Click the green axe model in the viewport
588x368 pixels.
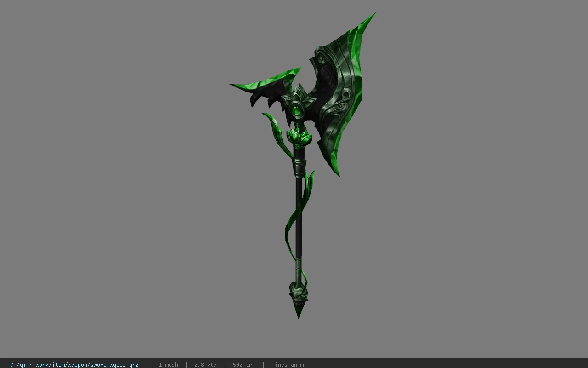tap(303, 166)
